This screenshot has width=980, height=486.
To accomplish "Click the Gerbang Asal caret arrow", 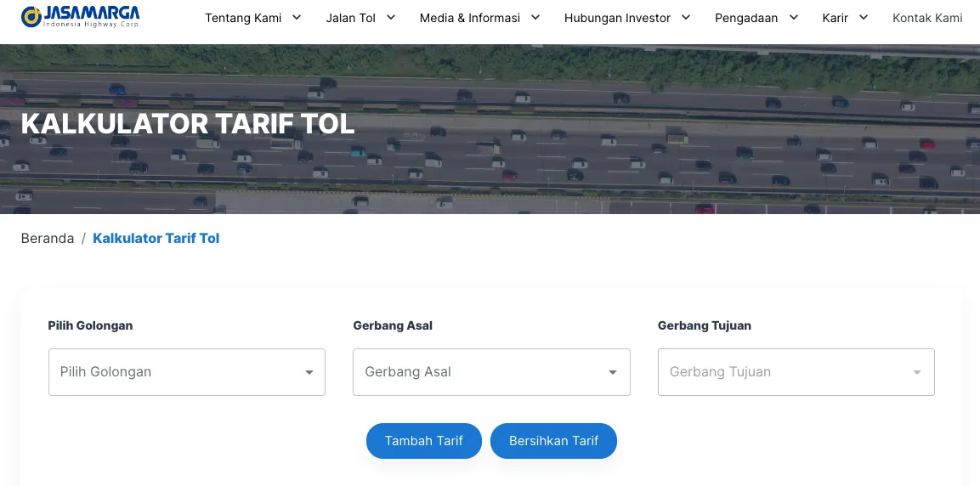I will (x=613, y=372).
